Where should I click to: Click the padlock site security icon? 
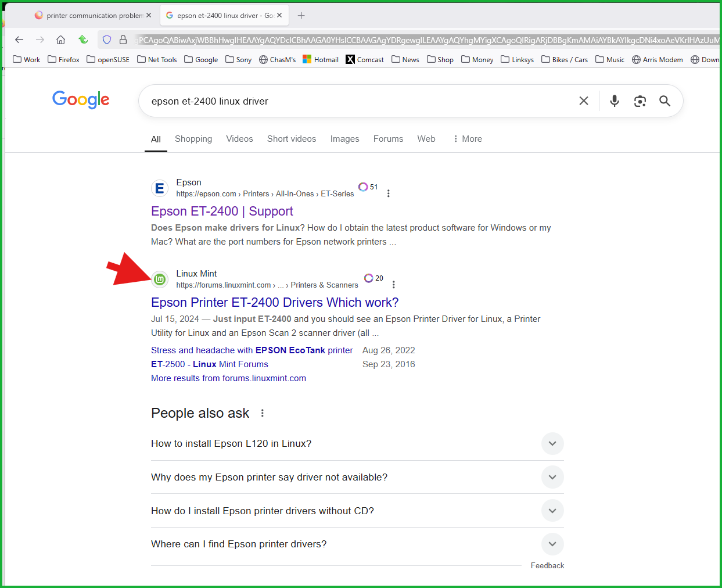click(x=123, y=40)
